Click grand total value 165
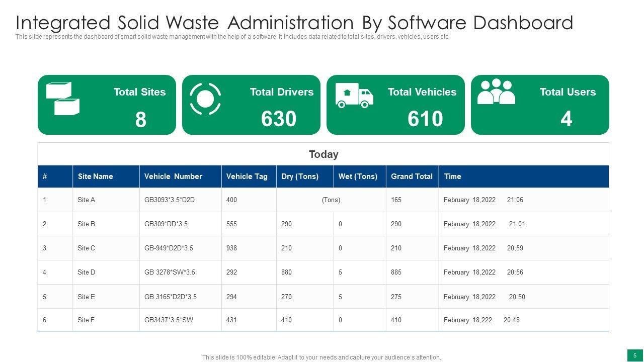Image resolution: width=644 pixels, height=362 pixels. (x=396, y=200)
